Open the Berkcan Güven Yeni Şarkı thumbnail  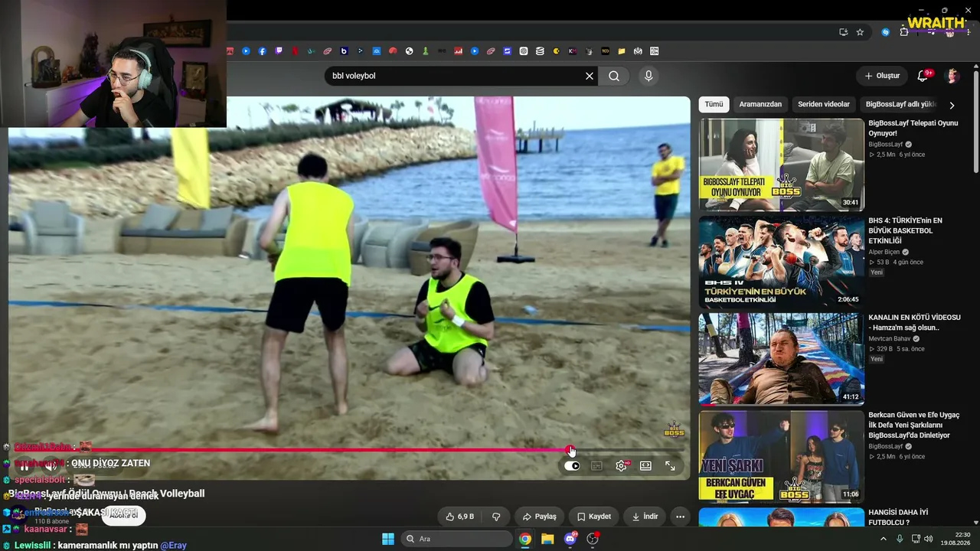(x=781, y=456)
